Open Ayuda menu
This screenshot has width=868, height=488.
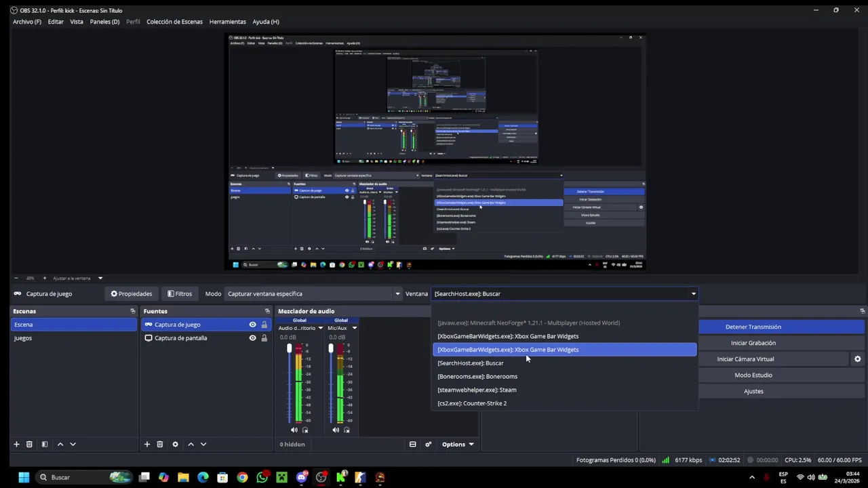[x=266, y=22]
